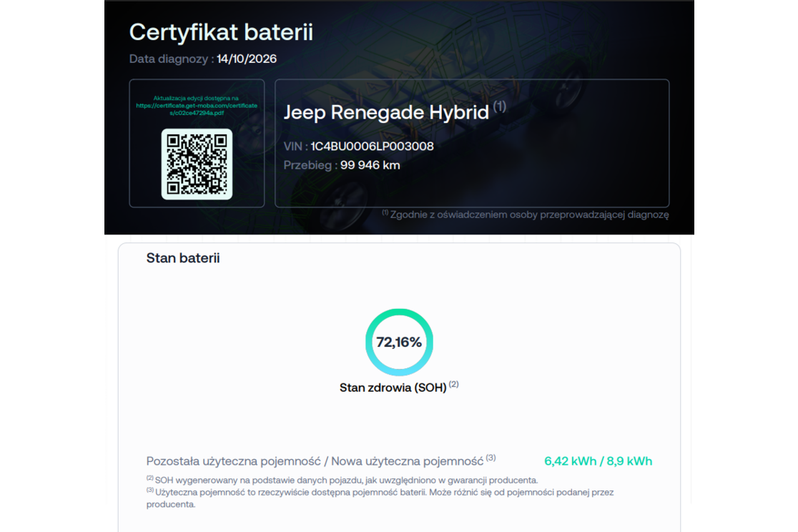
Task: Click the 72,16% SOH circular gauge
Action: [399, 342]
